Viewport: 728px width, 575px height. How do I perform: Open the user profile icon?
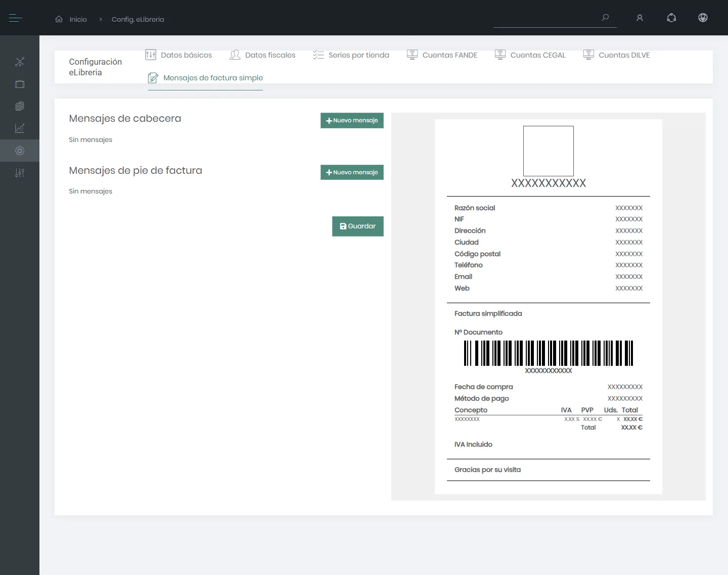pyautogui.click(x=640, y=18)
